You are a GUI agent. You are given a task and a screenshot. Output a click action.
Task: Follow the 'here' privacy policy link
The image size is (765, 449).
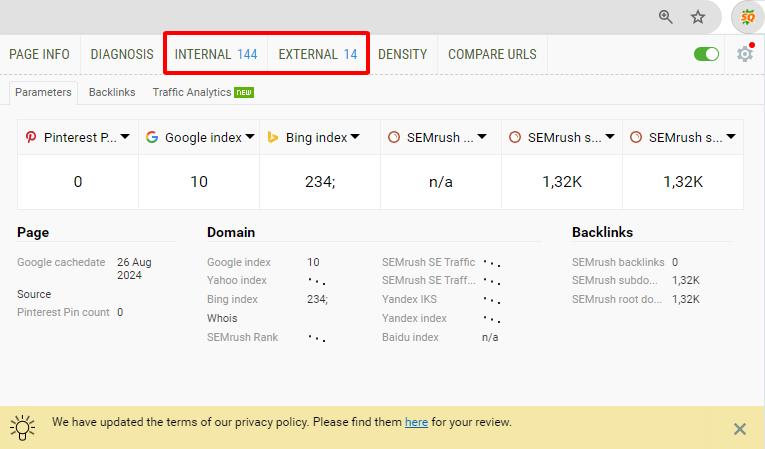[416, 422]
